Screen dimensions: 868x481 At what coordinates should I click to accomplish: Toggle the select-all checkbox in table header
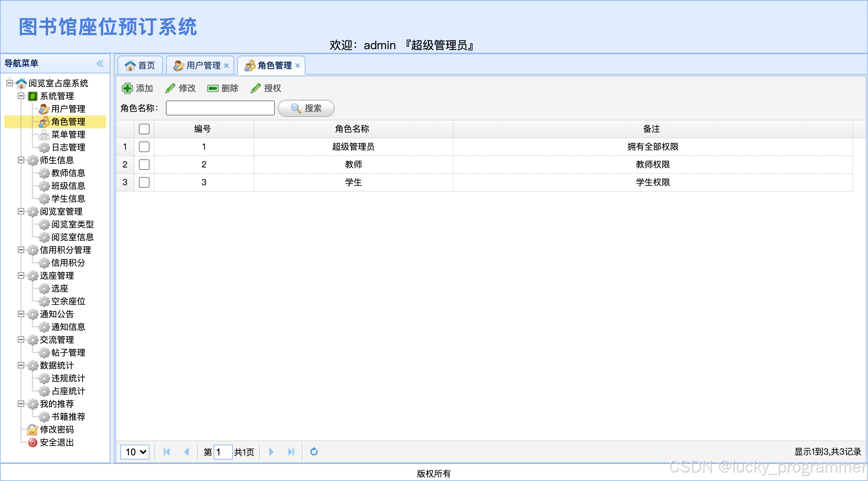click(144, 129)
